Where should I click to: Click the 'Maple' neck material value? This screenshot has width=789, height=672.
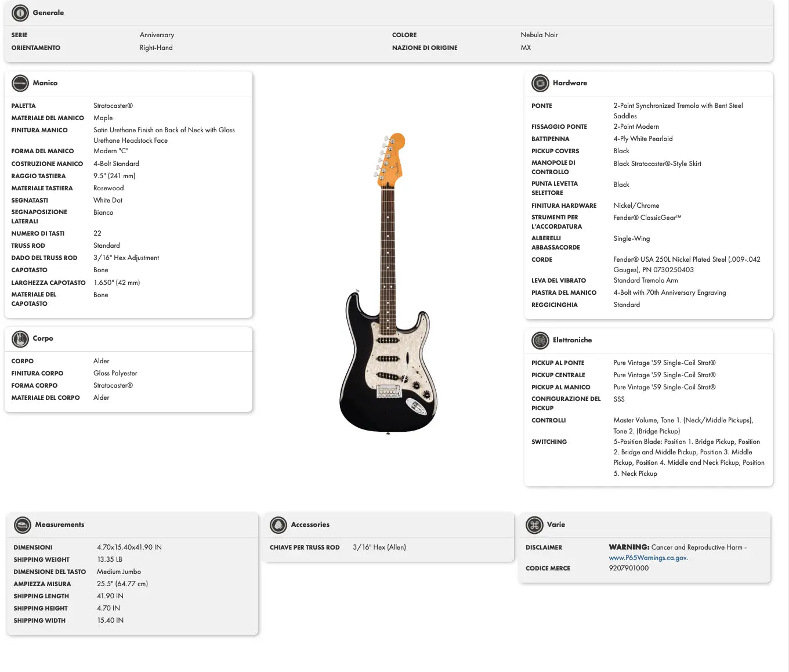[103, 118]
